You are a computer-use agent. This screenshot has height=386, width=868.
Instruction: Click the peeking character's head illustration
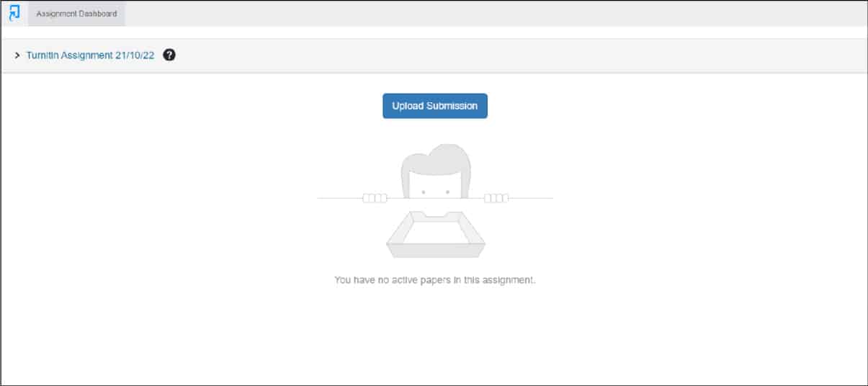tap(436, 171)
